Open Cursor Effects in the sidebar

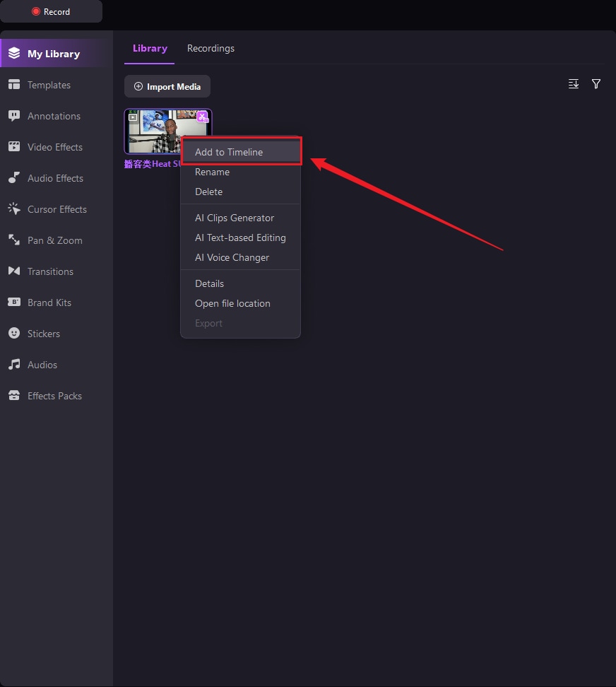tap(56, 209)
